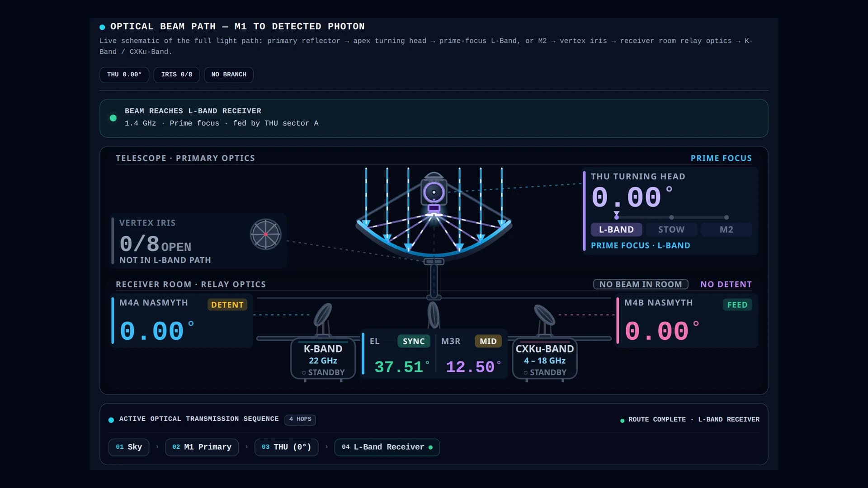Click the central M3R relay mirror icon
868x488 pixels.
pos(434,314)
